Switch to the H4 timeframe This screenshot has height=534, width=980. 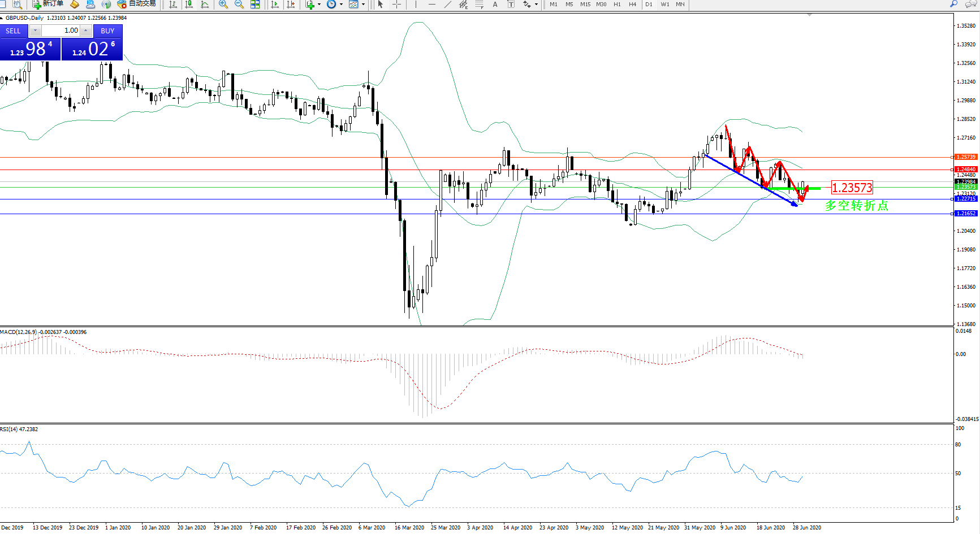click(x=632, y=5)
